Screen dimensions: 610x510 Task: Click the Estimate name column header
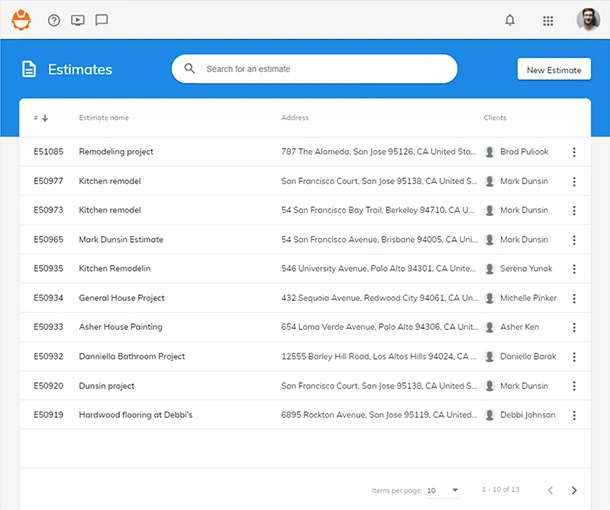(104, 118)
